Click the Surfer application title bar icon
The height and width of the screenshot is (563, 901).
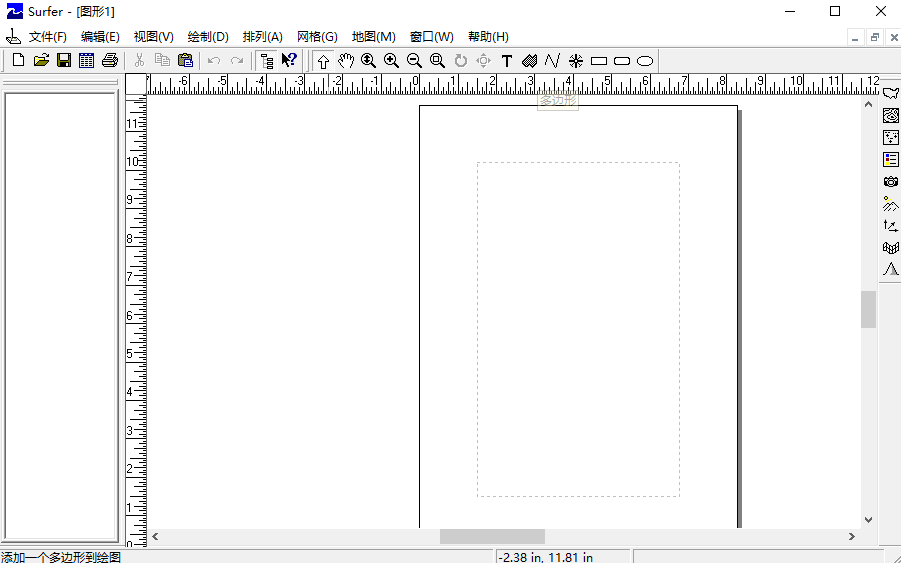pos(14,11)
